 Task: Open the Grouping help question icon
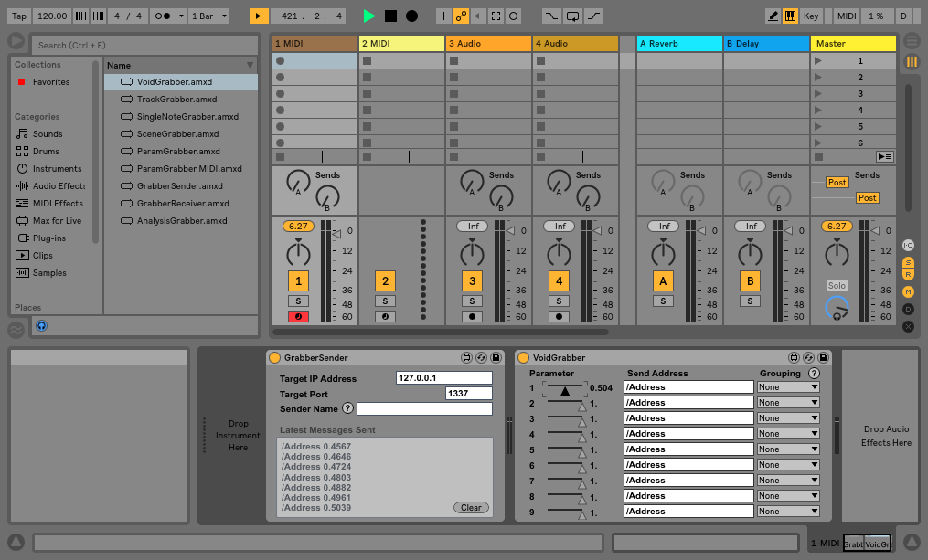click(815, 373)
